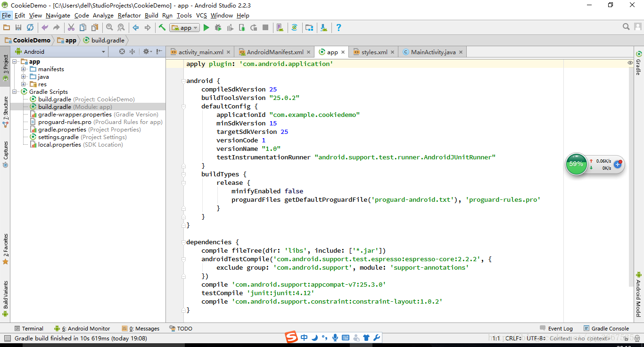Toggle the Gradle side panel
Viewport: 644px width, 347px height.
tap(639, 63)
